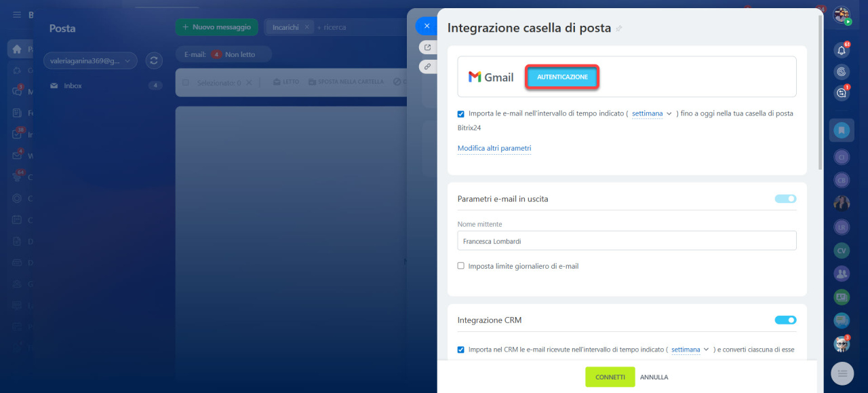Turn off Integrazione CRM toggle
This screenshot has height=393, width=868.
[785, 320]
